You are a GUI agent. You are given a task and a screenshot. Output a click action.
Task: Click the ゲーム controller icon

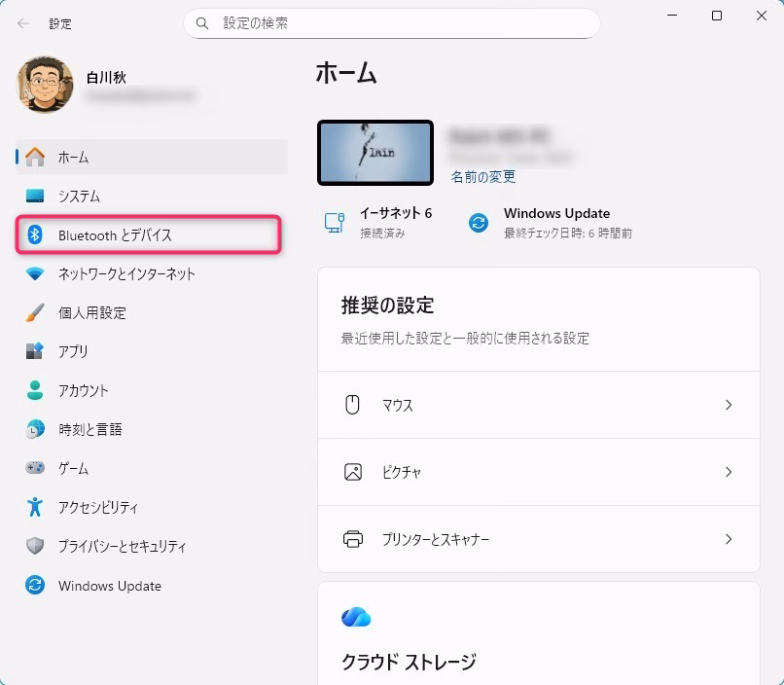click(35, 468)
